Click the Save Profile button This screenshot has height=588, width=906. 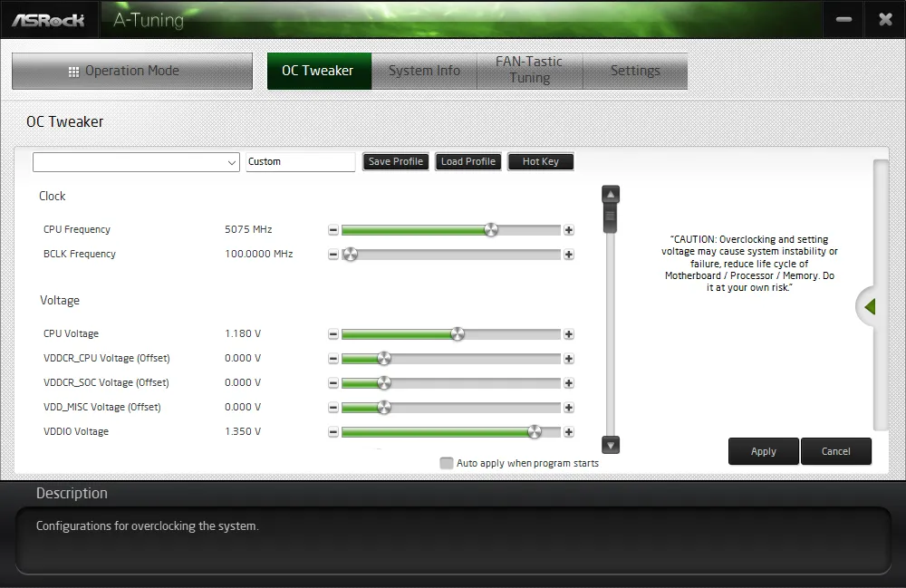pyautogui.click(x=396, y=162)
